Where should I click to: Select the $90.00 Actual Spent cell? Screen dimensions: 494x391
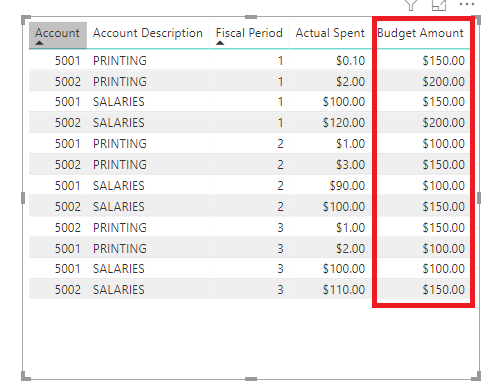(x=347, y=186)
